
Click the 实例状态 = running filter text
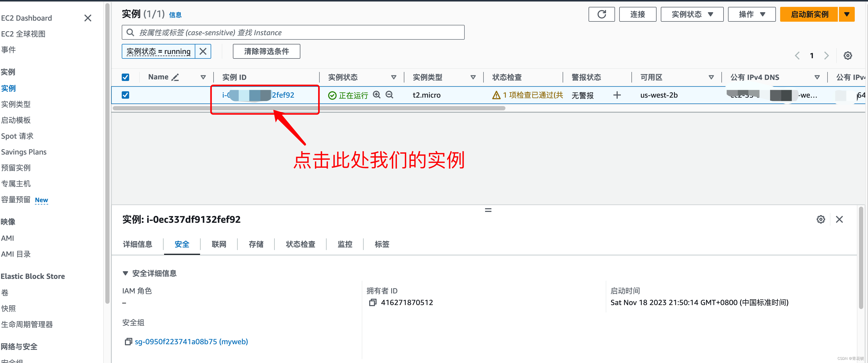(158, 51)
